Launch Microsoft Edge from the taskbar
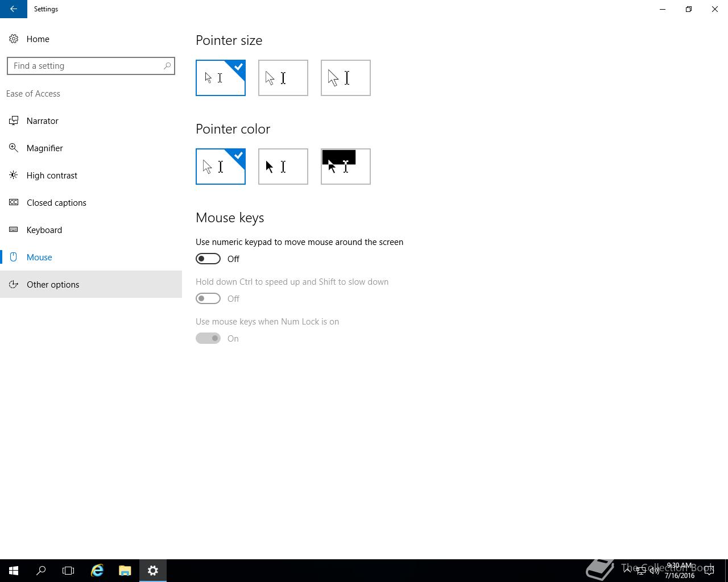728x582 pixels. click(97, 571)
